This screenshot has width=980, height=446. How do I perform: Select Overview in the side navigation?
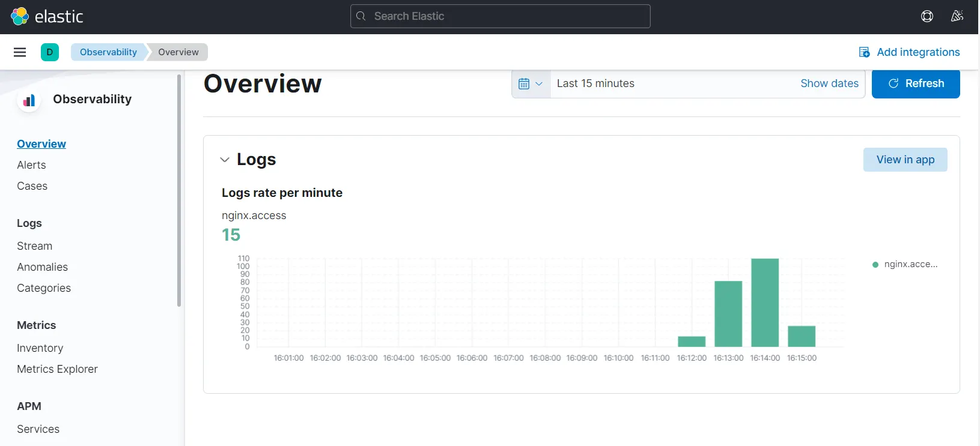(x=41, y=144)
